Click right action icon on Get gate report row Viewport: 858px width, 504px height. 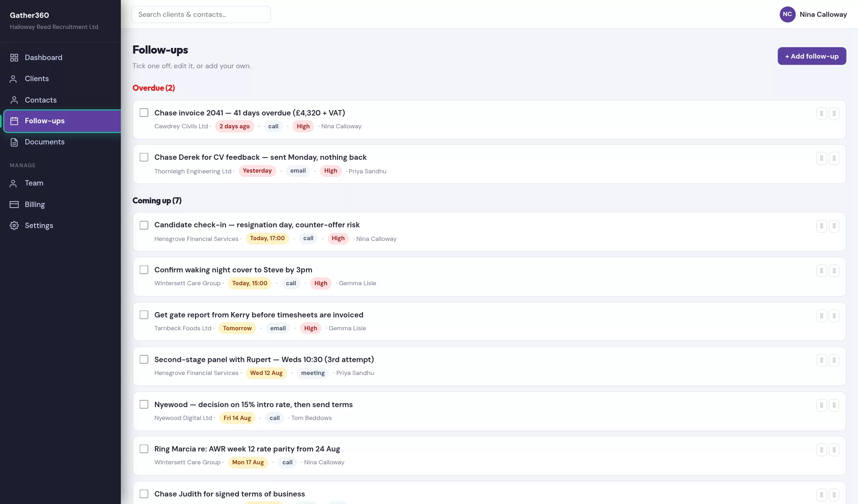(834, 316)
